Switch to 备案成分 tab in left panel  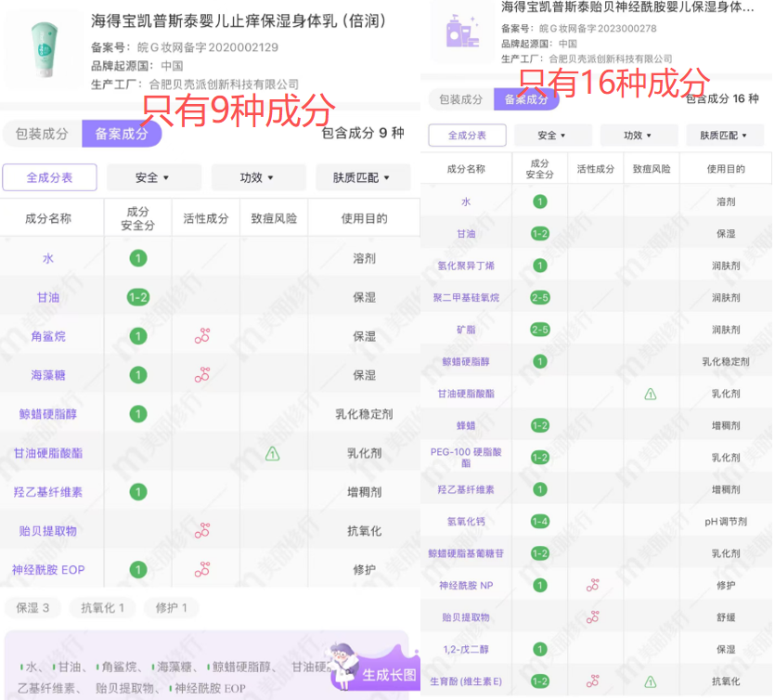[122, 134]
